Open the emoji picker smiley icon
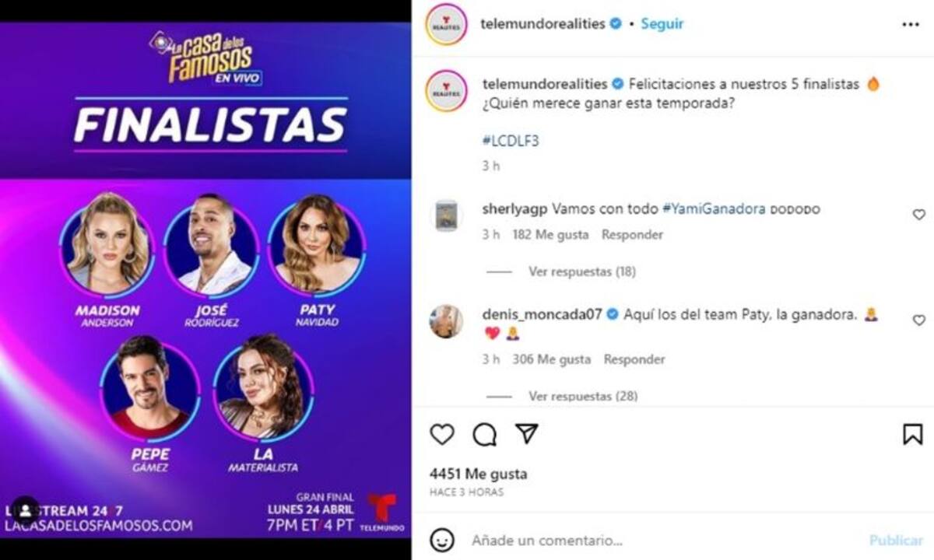Image resolution: width=934 pixels, height=560 pixels. point(442,540)
